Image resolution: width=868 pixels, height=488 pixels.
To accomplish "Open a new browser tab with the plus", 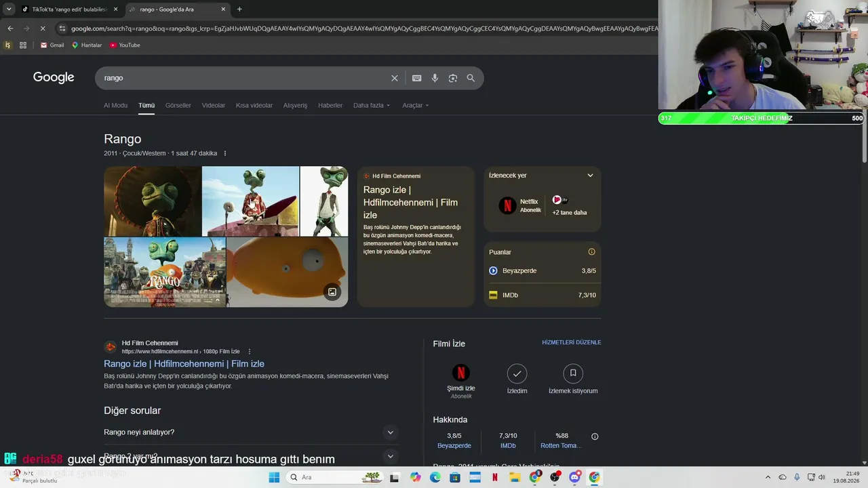I will coord(239,9).
